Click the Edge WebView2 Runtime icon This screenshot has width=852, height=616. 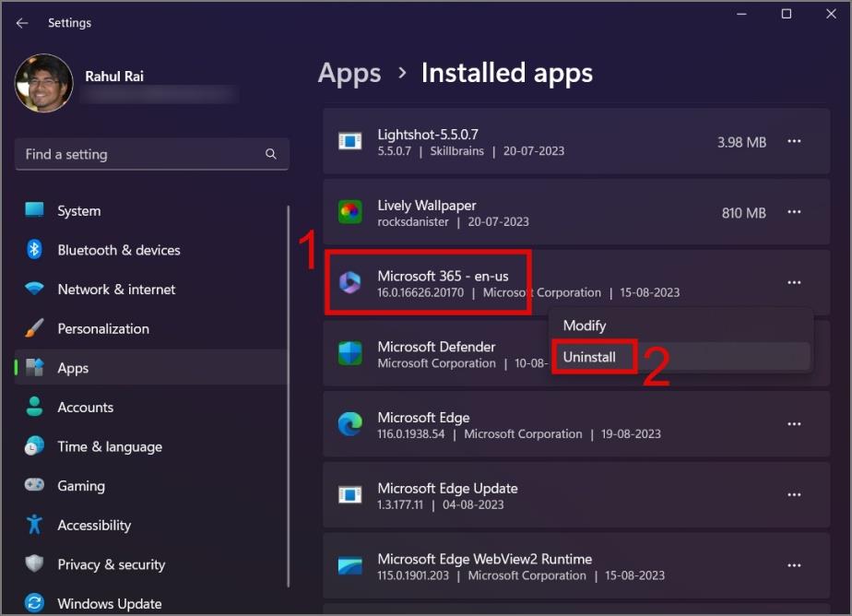pos(350,565)
